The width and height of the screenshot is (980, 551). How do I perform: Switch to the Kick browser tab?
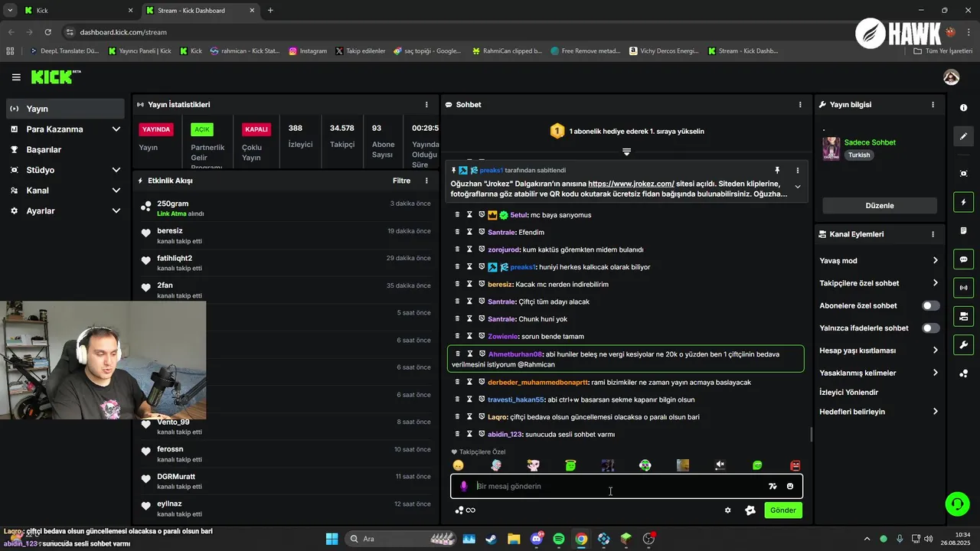click(x=78, y=11)
